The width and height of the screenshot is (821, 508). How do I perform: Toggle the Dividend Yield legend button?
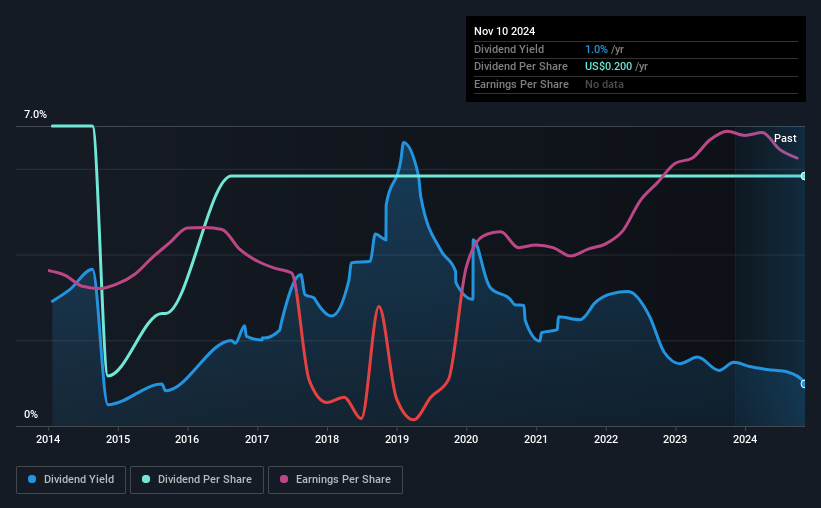71,480
